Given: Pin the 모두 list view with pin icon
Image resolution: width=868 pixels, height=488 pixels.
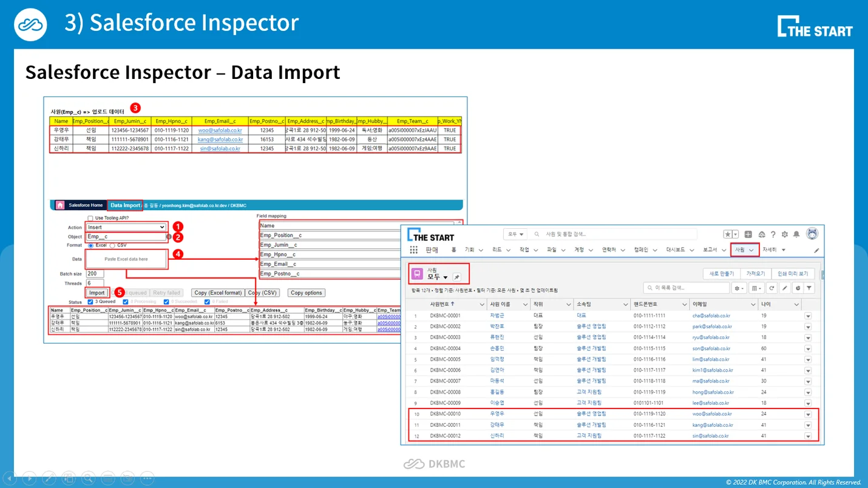Looking at the screenshot, I should pyautogui.click(x=456, y=277).
